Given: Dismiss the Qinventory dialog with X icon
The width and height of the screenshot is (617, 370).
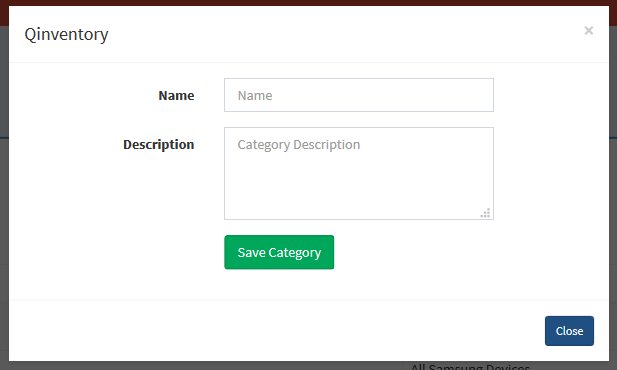Looking at the screenshot, I should click(x=588, y=30).
